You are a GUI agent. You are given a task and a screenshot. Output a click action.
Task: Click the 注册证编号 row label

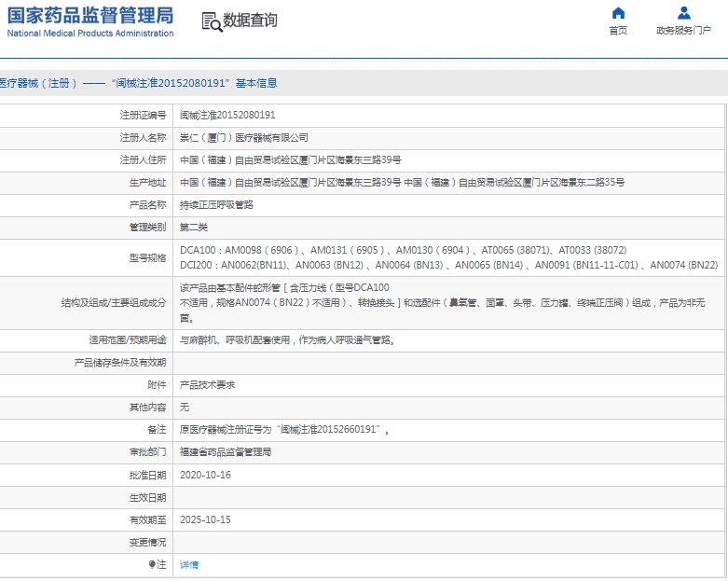coord(143,116)
